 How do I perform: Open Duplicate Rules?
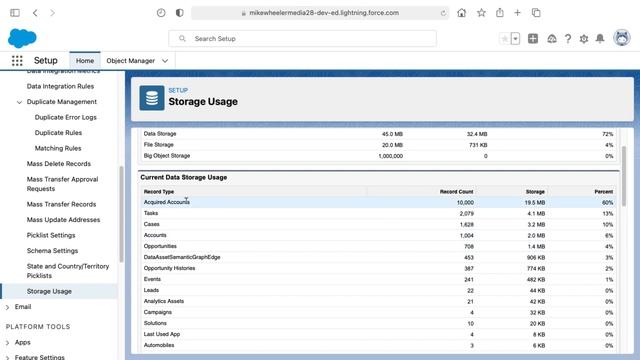[x=58, y=133]
